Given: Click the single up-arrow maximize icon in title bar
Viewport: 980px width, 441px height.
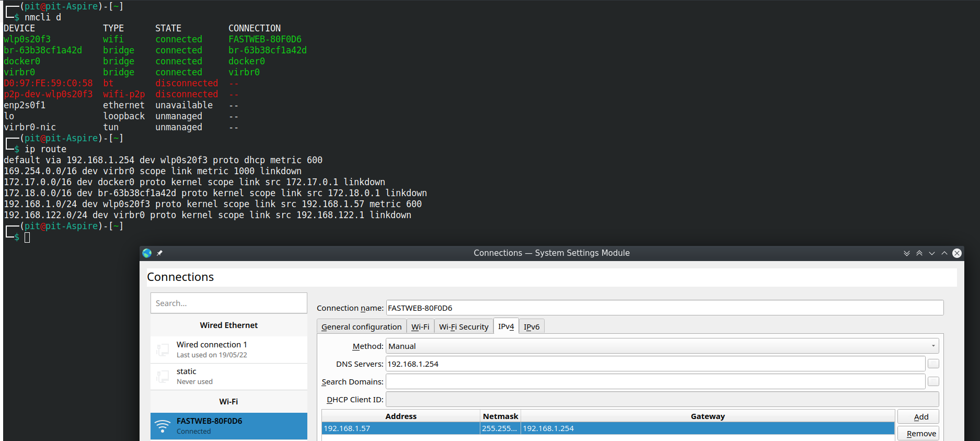Looking at the screenshot, I should [x=944, y=253].
